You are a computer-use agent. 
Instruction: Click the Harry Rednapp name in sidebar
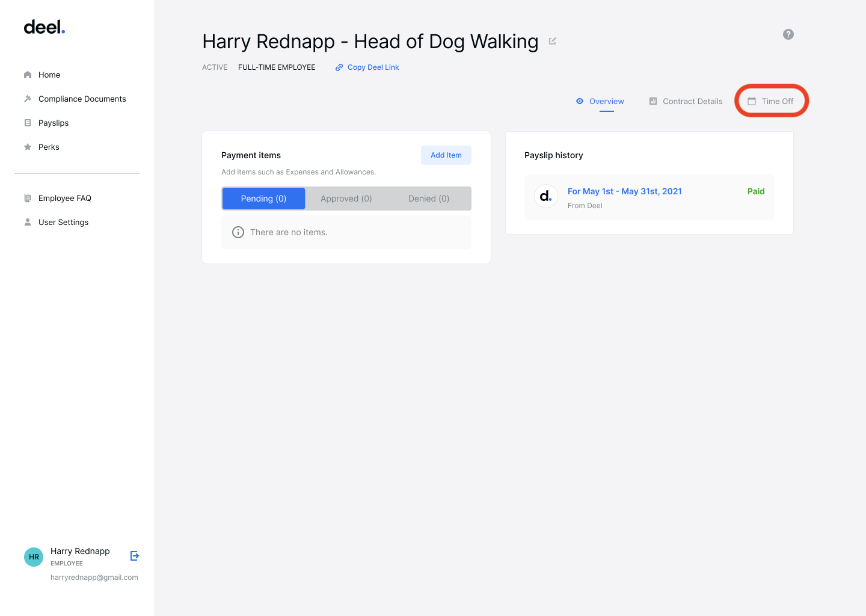[80, 551]
